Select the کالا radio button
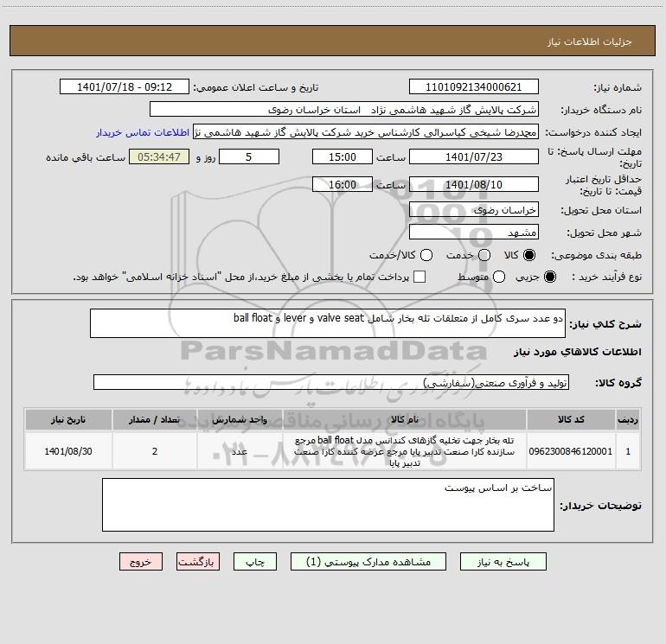 point(529,255)
